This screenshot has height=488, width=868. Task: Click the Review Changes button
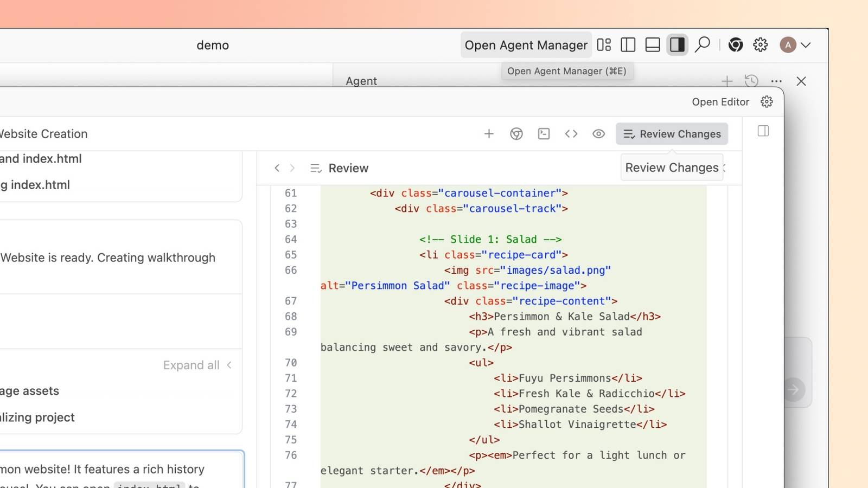click(672, 133)
